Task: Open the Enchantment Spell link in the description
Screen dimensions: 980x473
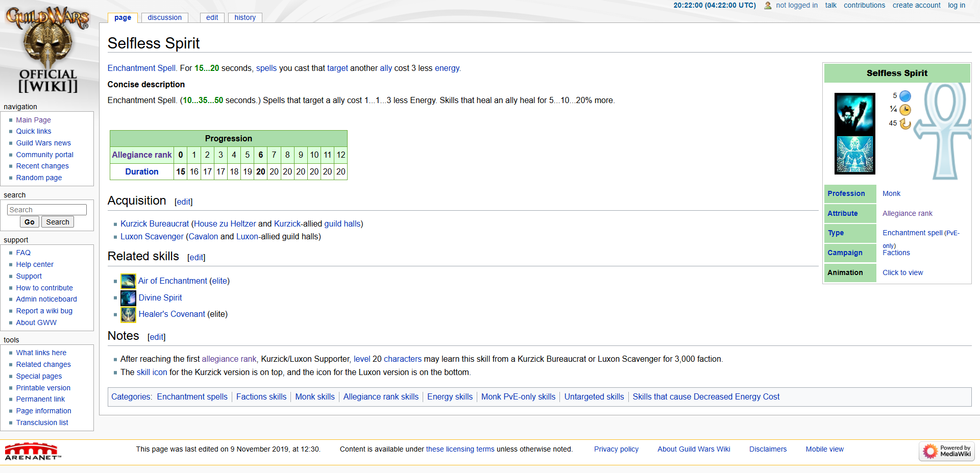Action: coord(142,68)
